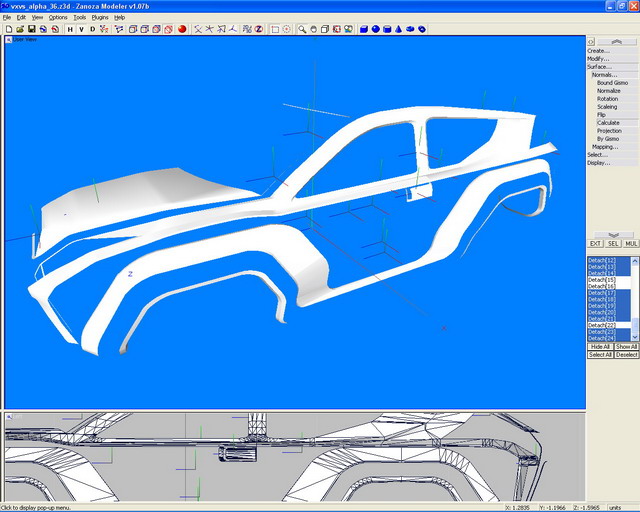Toggle the D axis constraint button
640x512 pixels.
pos(92,29)
